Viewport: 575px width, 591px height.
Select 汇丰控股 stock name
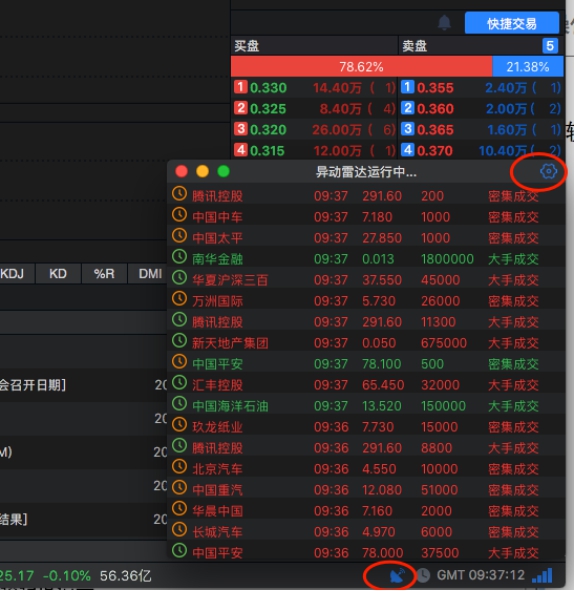pos(217,385)
